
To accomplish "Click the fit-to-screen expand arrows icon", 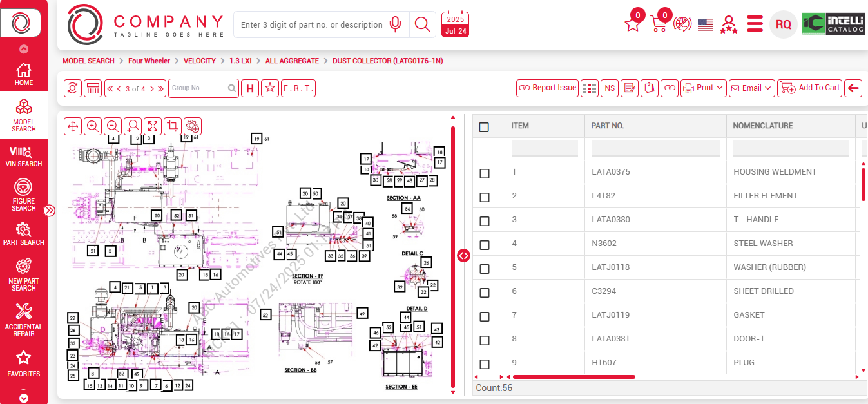I will pos(153,126).
